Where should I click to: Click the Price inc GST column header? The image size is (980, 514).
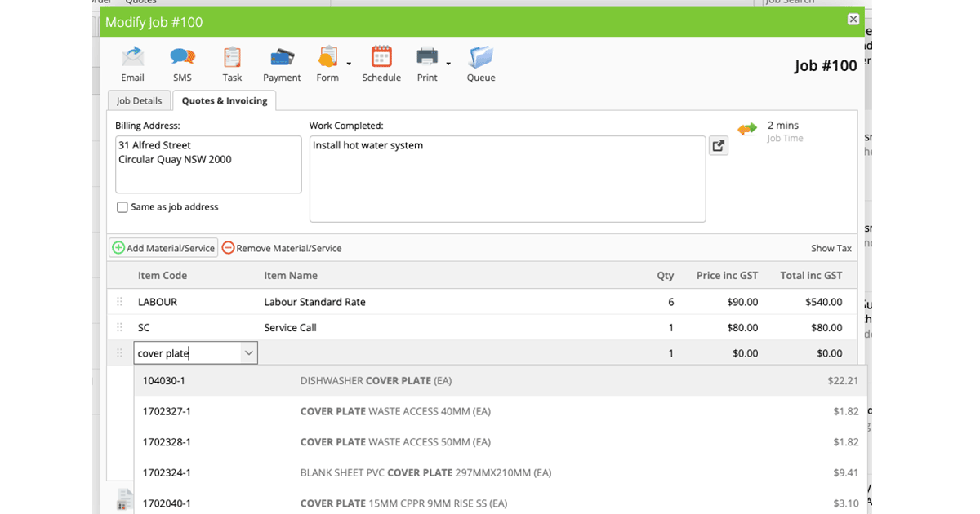[x=727, y=276]
